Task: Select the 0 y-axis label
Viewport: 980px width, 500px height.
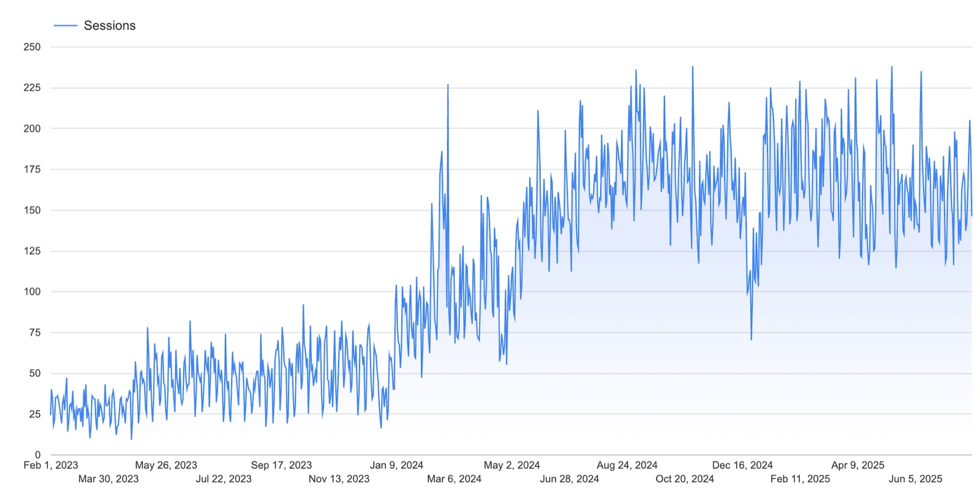Action: click(37, 455)
